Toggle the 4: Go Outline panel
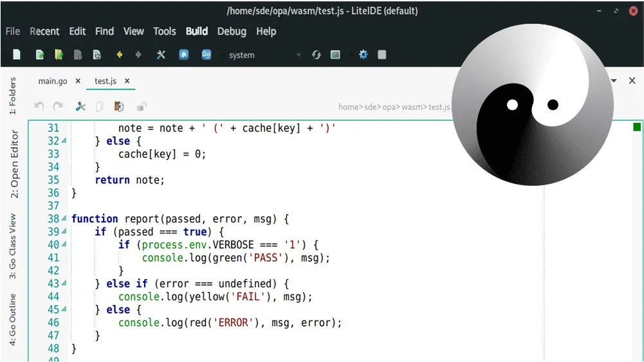The image size is (644, 362). pyautogui.click(x=12, y=320)
